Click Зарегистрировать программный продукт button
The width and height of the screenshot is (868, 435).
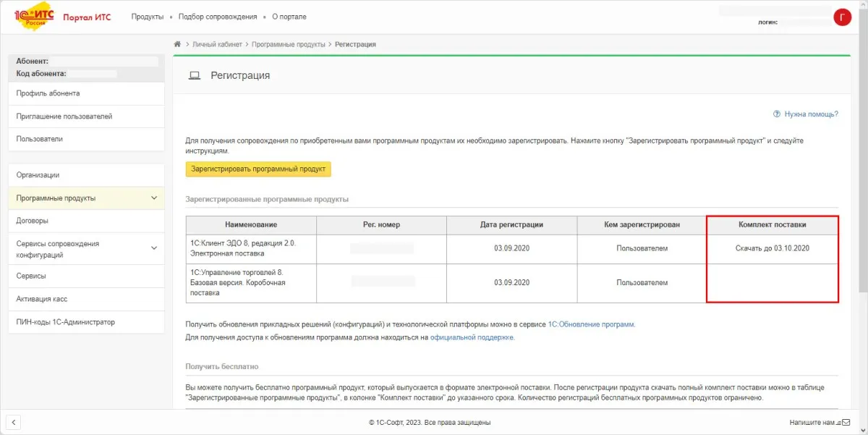258,169
